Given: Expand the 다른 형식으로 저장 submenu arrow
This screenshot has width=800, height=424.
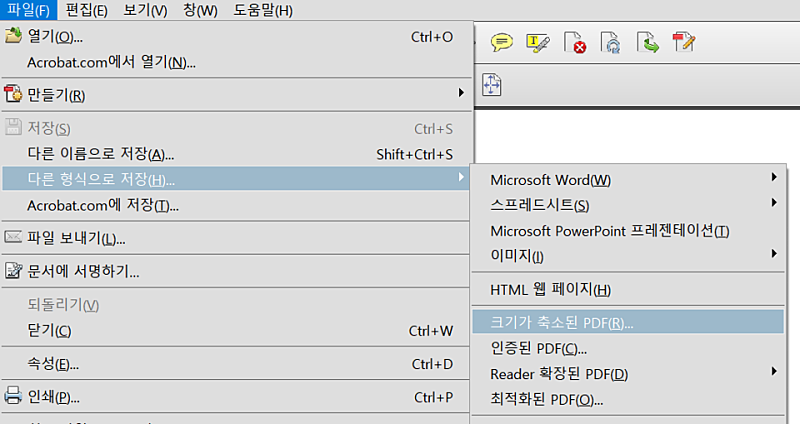Looking at the screenshot, I should 461,177.
